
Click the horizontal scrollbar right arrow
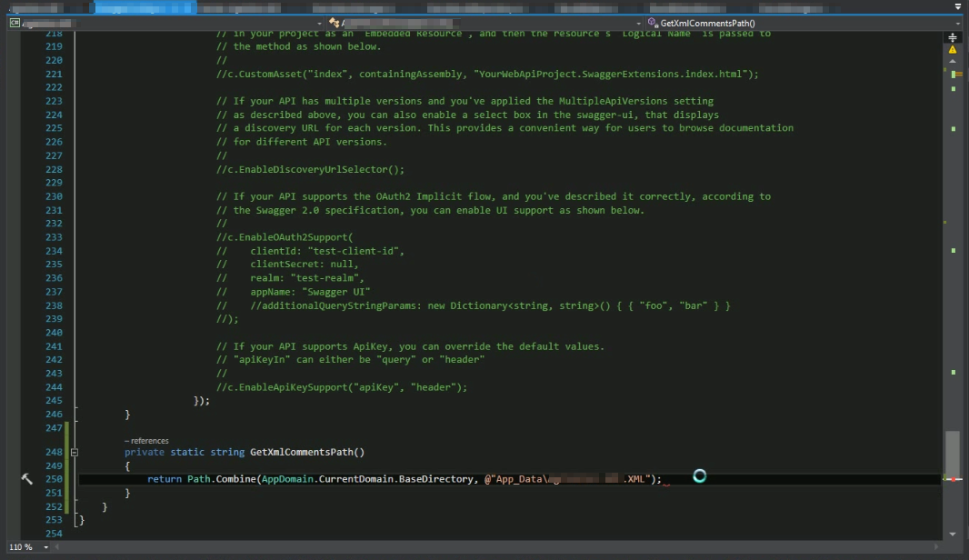(x=935, y=547)
